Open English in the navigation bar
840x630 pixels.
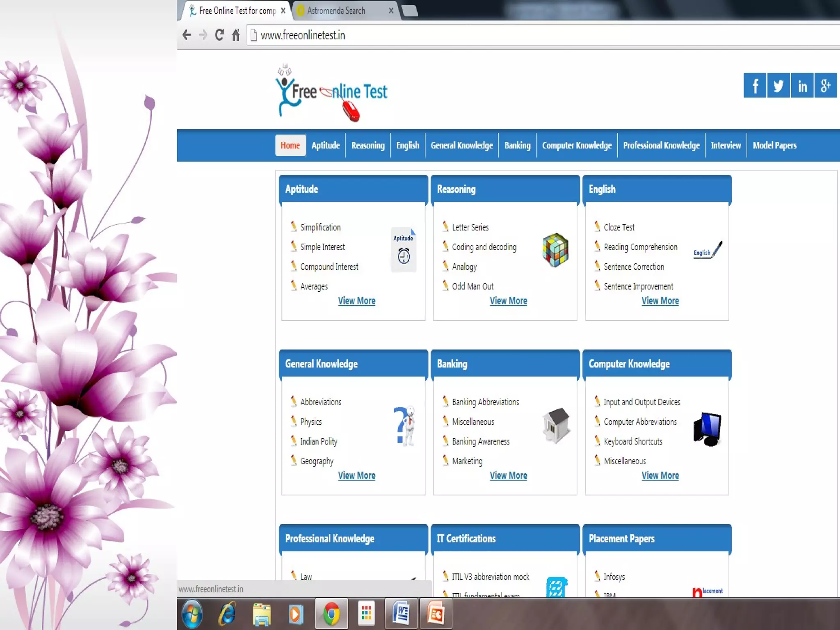[408, 145]
